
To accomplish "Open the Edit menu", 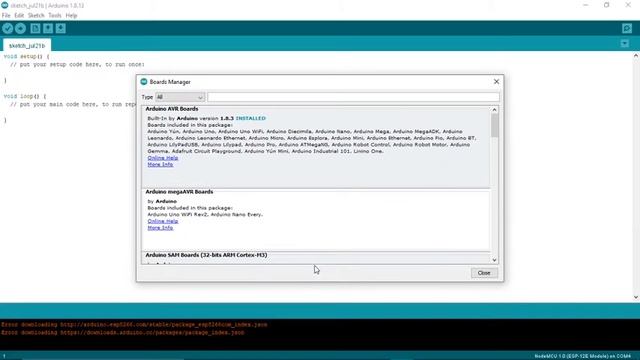I will pos(19,16).
